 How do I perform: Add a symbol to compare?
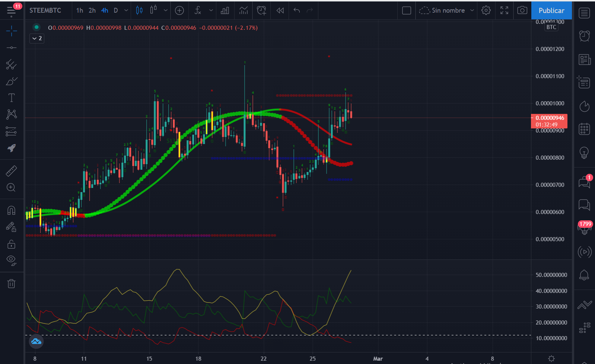179,10
